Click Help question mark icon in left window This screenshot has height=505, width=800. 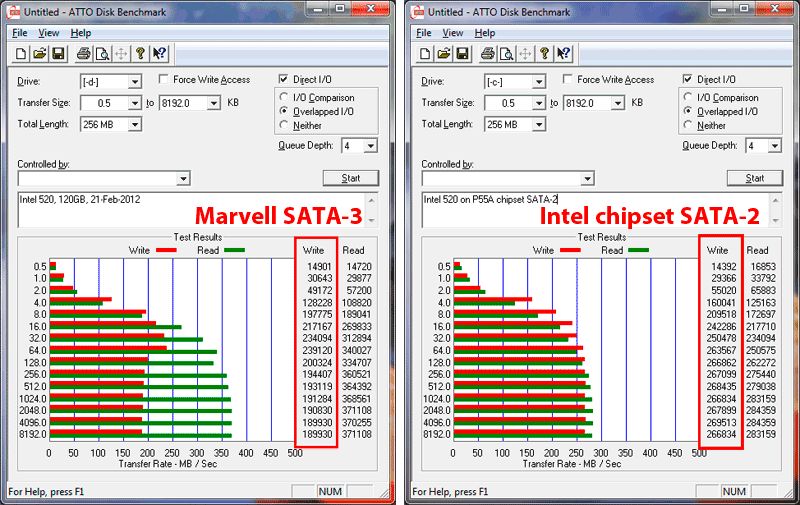pos(140,54)
